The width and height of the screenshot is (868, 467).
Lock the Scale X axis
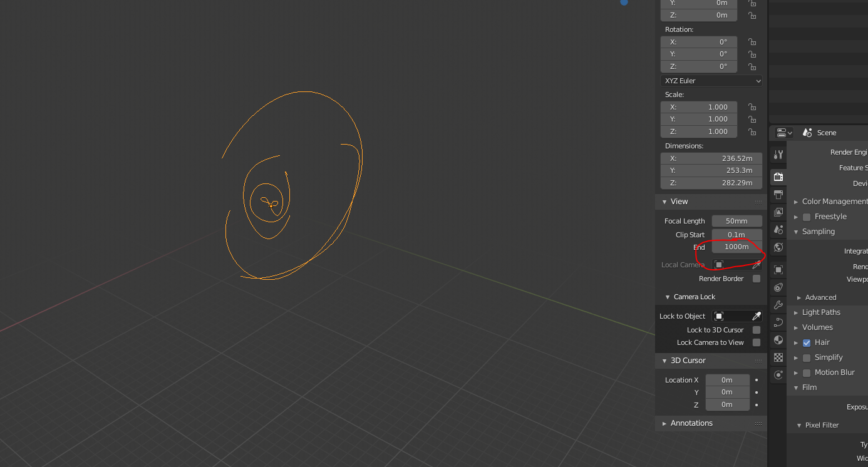point(752,107)
